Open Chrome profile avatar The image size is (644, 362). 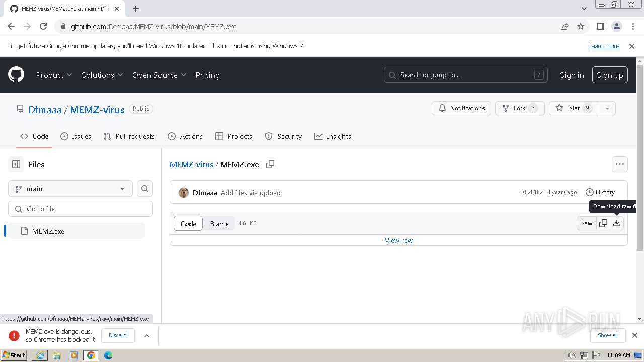click(x=616, y=26)
